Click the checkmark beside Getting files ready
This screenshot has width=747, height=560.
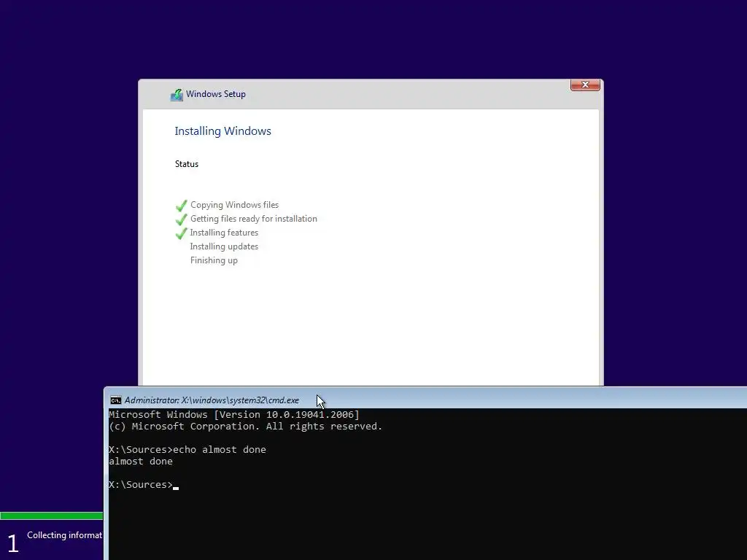(181, 219)
